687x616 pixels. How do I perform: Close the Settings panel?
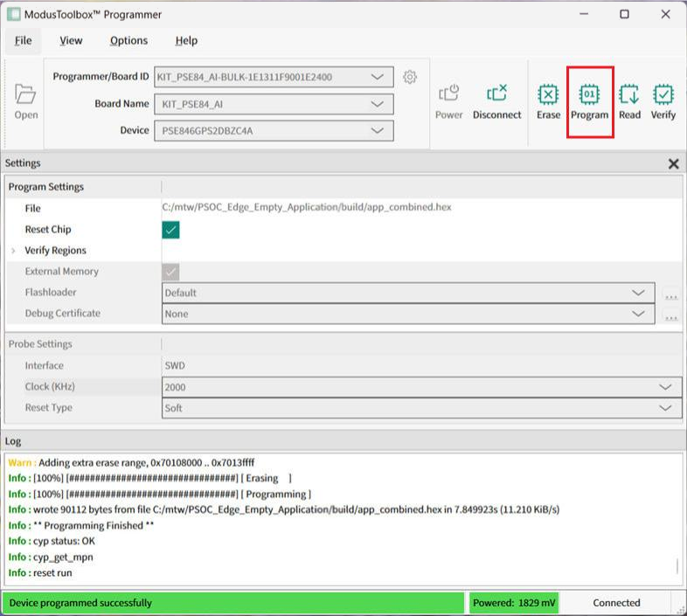[x=673, y=164]
